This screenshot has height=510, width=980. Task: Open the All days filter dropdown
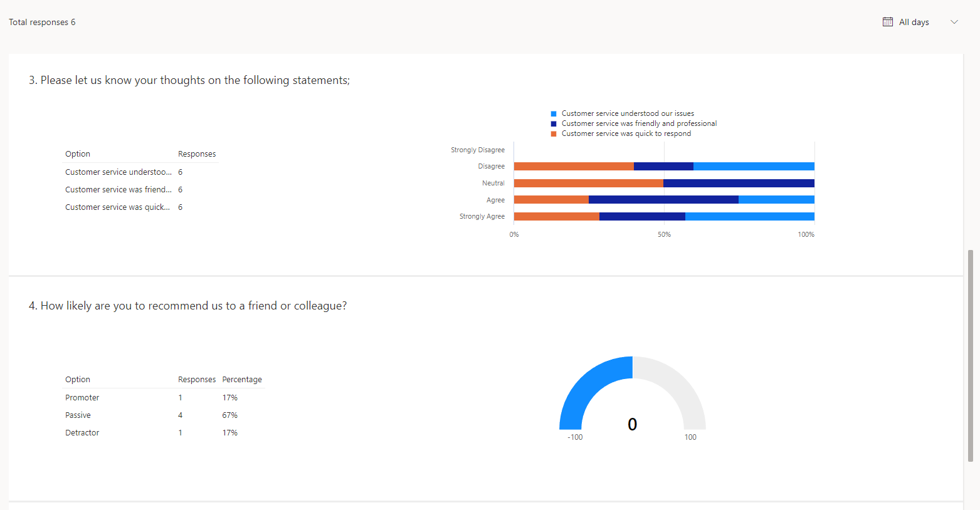click(x=920, y=22)
